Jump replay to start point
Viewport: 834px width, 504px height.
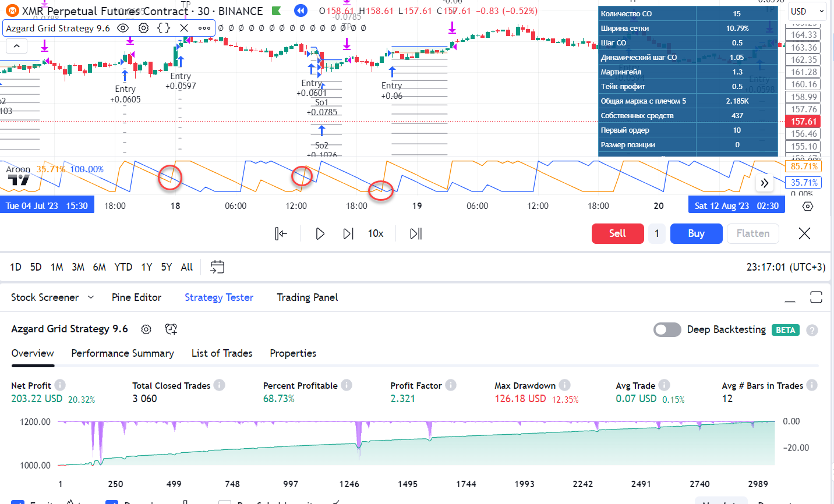coord(281,233)
